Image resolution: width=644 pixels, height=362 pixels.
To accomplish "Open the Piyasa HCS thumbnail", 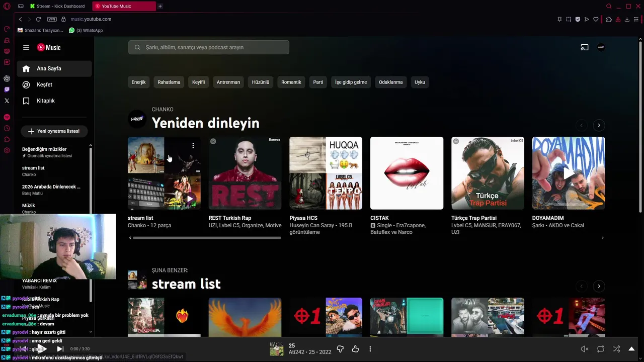I will 326,173.
